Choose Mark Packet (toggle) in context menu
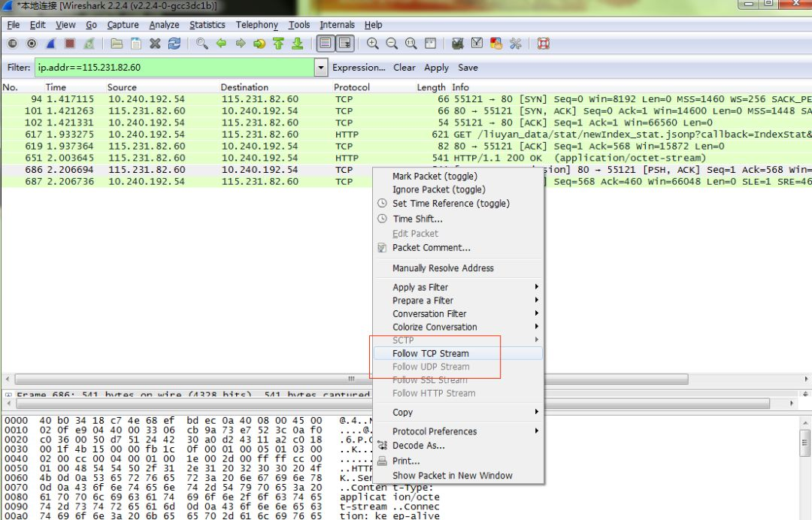The width and height of the screenshot is (812, 520). point(434,176)
